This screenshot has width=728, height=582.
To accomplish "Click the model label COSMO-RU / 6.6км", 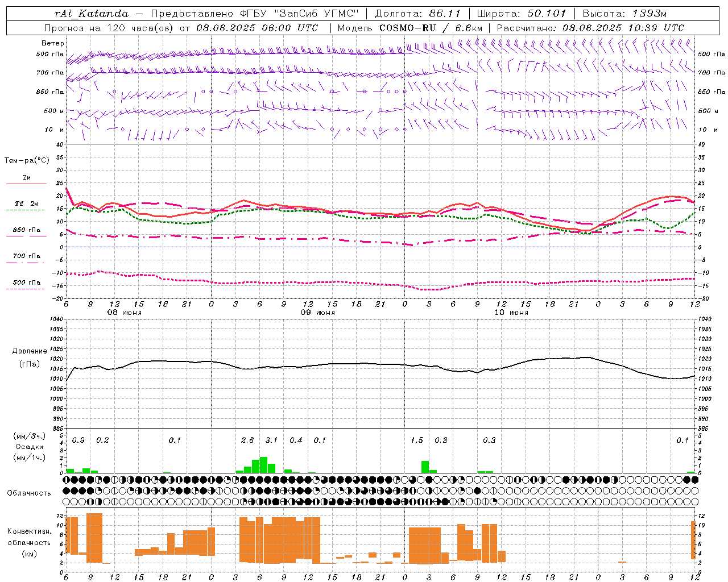I will [x=431, y=28].
